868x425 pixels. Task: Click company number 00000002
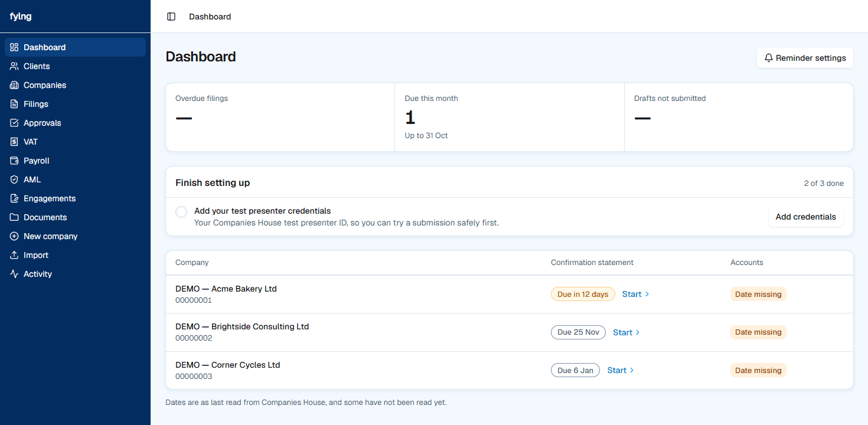[x=194, y=338]
